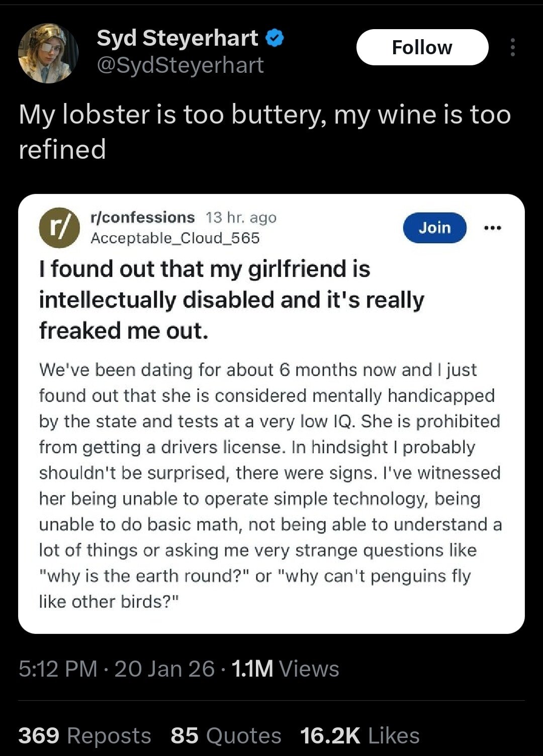View the 1.1M Views analytics
Viewport: 543px width, 756px height.
pyautogui.click(x=285, y=669)
